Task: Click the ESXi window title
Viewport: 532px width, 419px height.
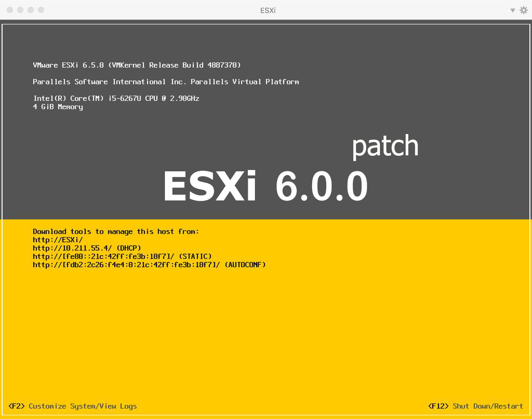Action: click(x=268, y=10)
